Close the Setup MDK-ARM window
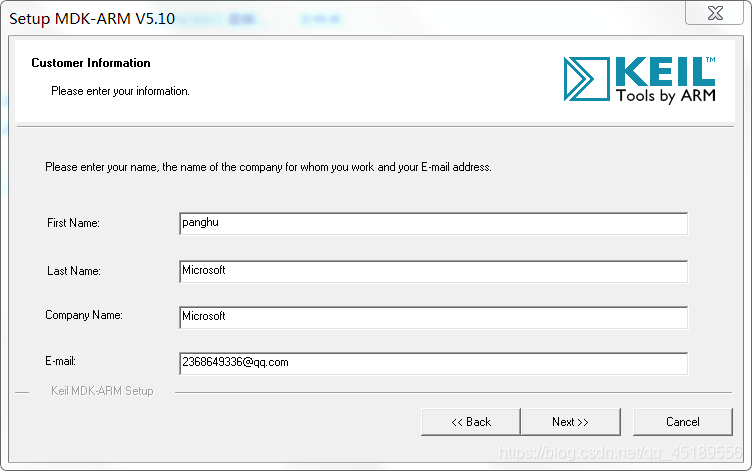752x471 pixels. pyautogui.click(x=715, y=12)
